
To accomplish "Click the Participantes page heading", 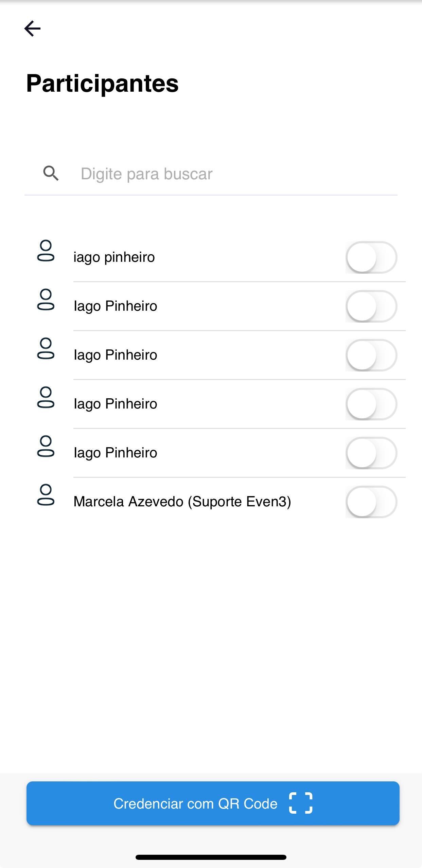I will click(102, 84).
